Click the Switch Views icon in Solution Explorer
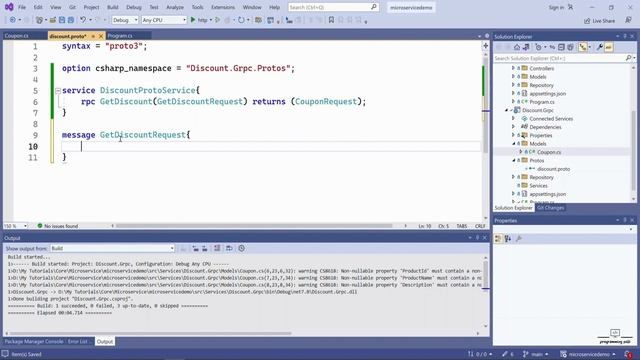640x360 pixels. pos(526,47)
